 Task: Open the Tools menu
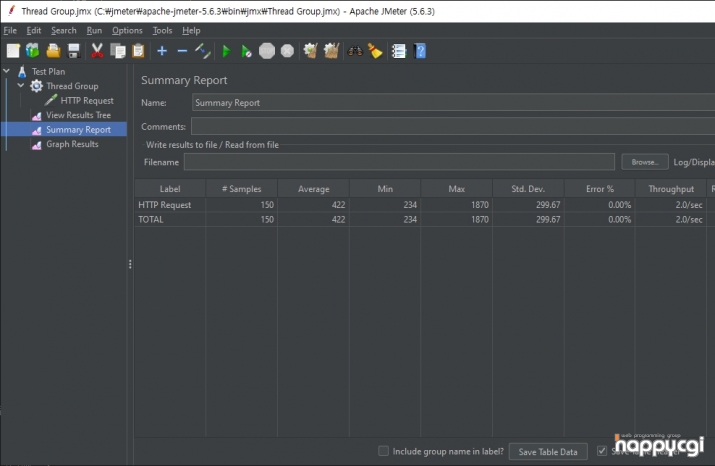pos(162,30)
